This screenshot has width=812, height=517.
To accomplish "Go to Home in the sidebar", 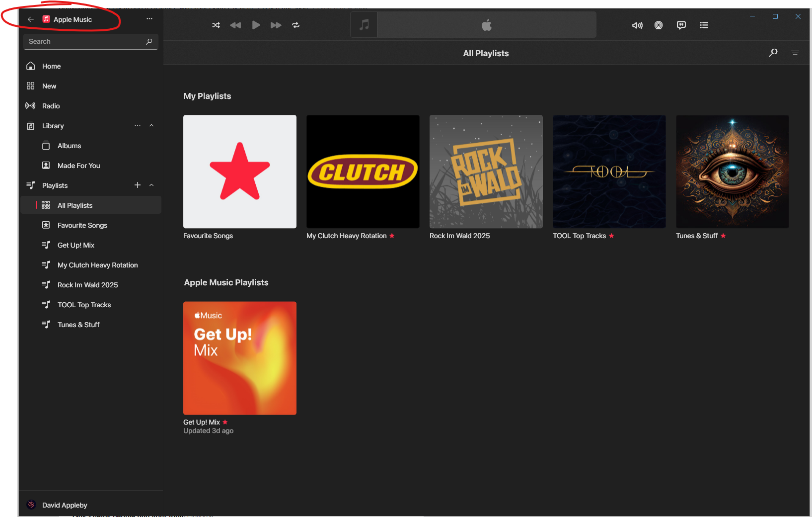I will 91,66.
